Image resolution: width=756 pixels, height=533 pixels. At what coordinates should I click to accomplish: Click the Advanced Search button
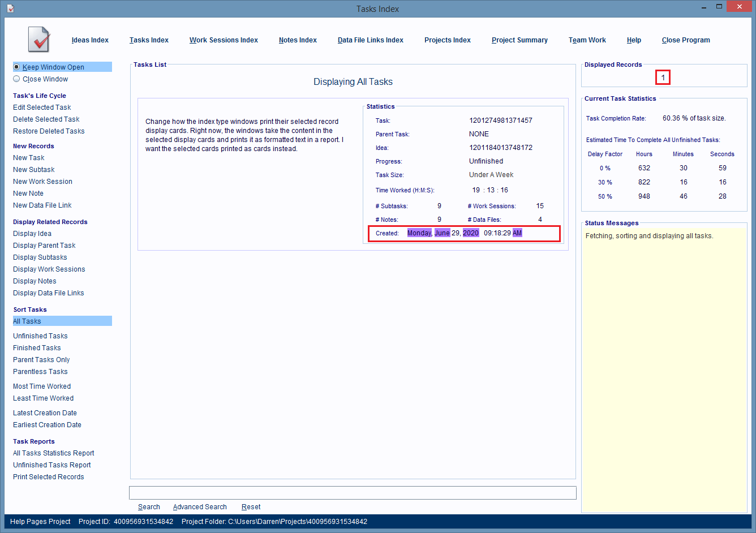click(x=200, y=507)
